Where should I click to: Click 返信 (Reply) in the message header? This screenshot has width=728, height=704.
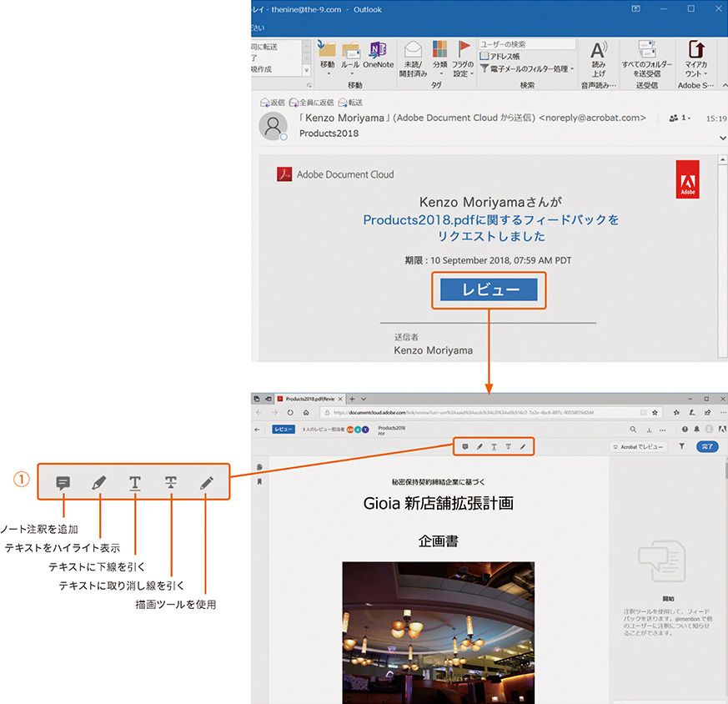273,102
